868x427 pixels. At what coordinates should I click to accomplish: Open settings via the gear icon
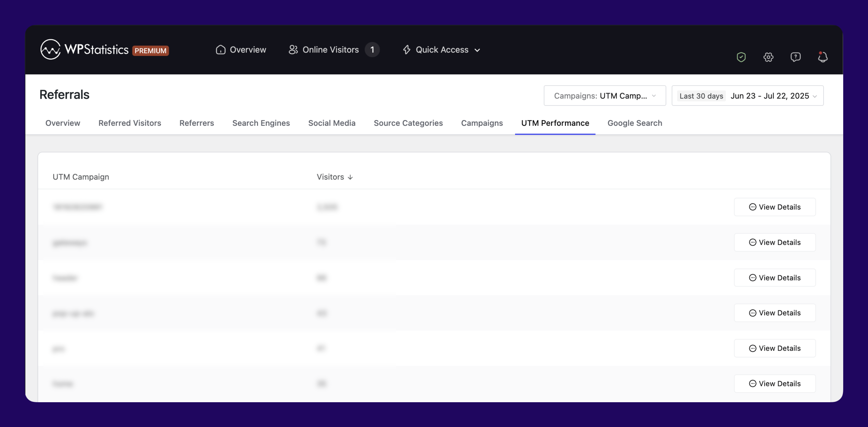(768, 57)
